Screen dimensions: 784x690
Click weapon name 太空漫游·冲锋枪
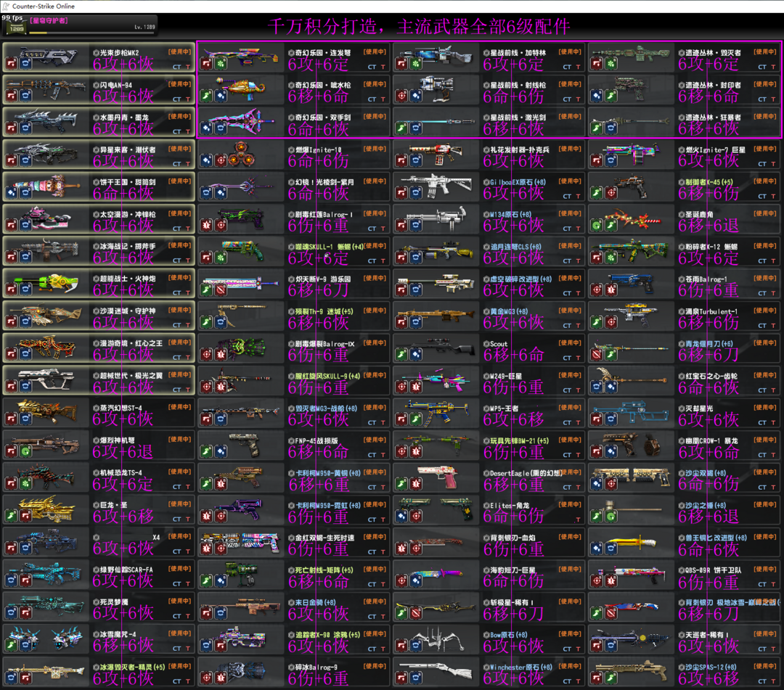[128, 214]
